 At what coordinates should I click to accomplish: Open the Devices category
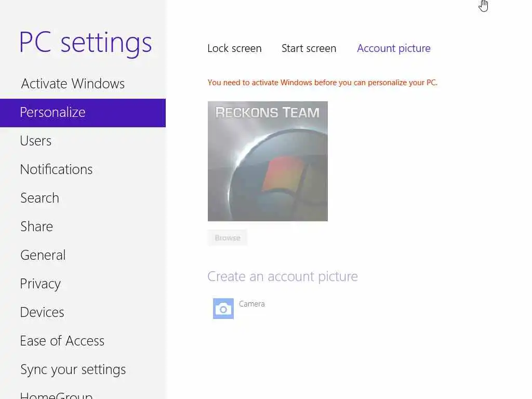point(42,312)
